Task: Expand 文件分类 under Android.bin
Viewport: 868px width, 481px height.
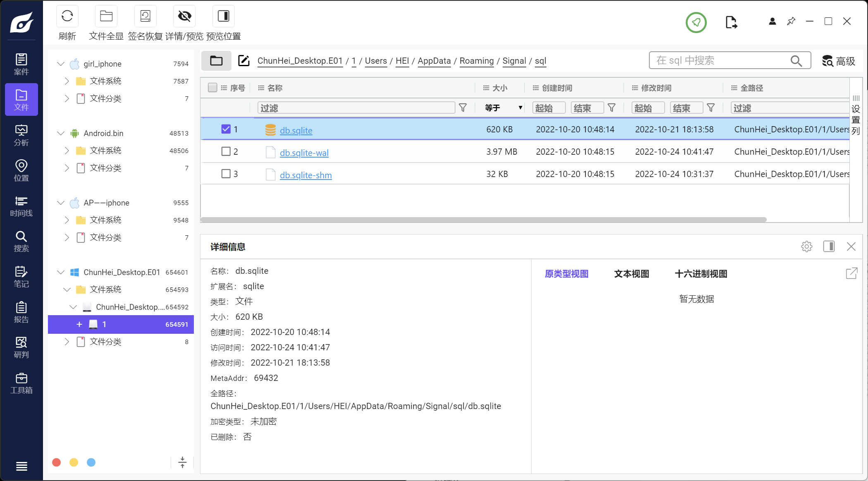Action: pyautogui.click(x=67, y=168)
